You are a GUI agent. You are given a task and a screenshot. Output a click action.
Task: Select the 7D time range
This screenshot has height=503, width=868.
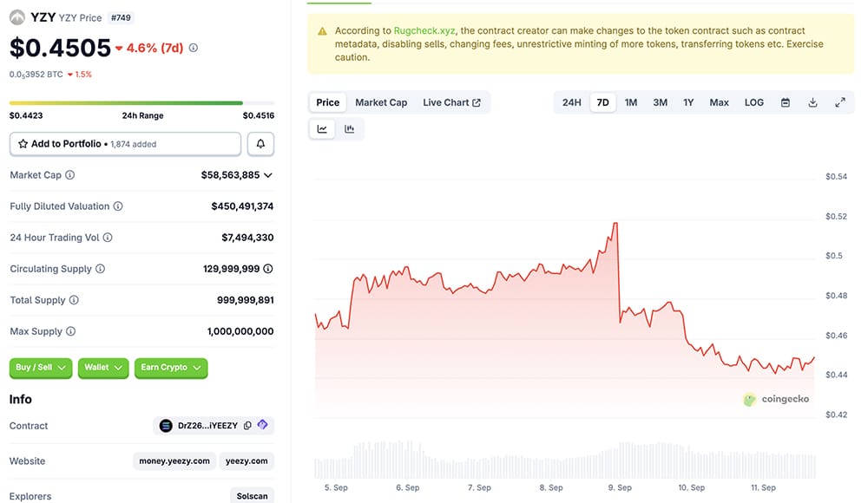(603, 102)
